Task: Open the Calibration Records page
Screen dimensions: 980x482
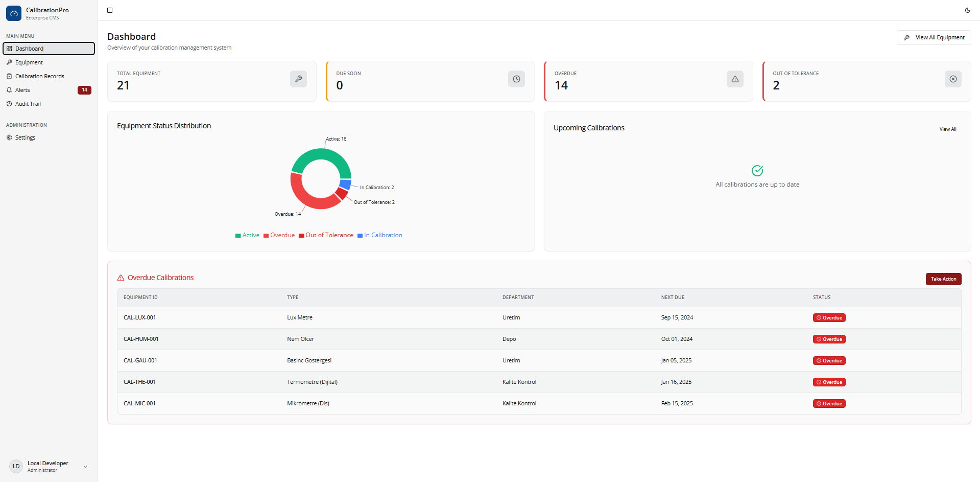Action: pos(39,76)
